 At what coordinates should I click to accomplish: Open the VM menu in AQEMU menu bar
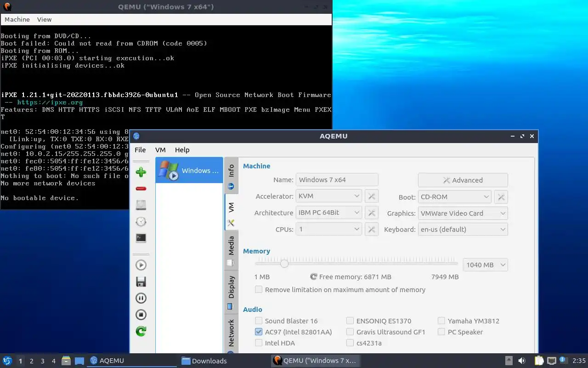pos(160,150)
